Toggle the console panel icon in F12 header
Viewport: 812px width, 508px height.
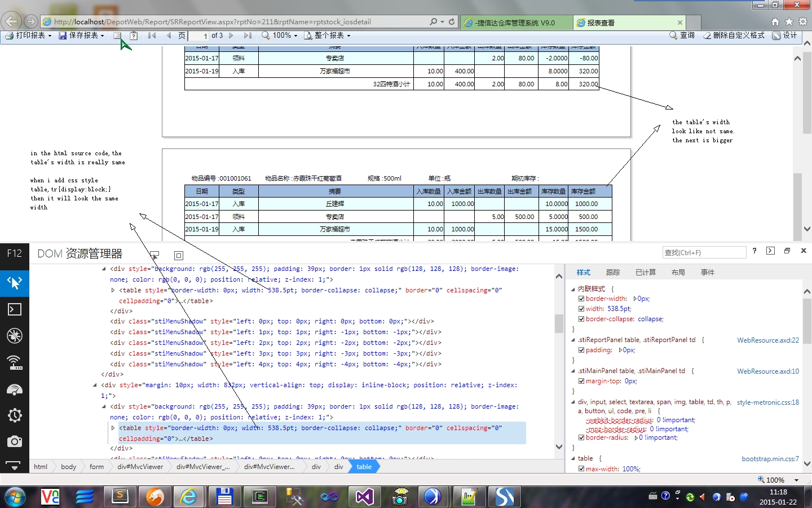pos(770,251)
